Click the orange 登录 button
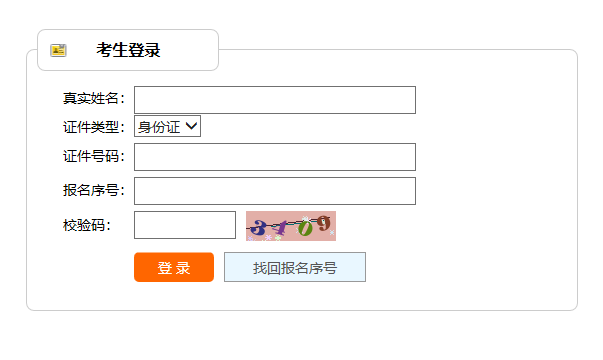The width and height of the screenshot is (603, 360). (174, 267)
